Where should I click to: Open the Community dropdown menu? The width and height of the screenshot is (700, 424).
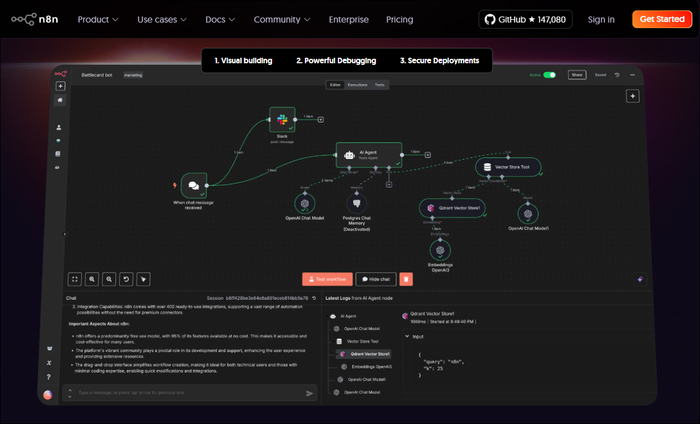click(282, 19)
